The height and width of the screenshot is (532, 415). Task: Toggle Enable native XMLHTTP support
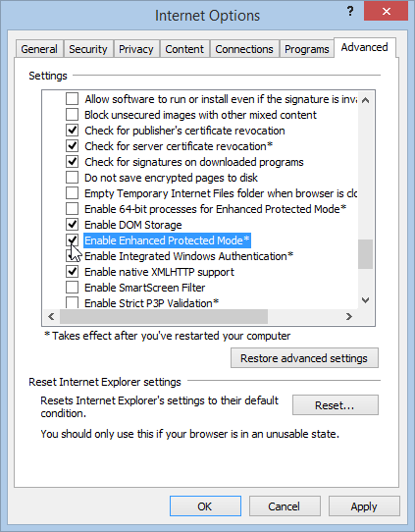tap(72, 272)
